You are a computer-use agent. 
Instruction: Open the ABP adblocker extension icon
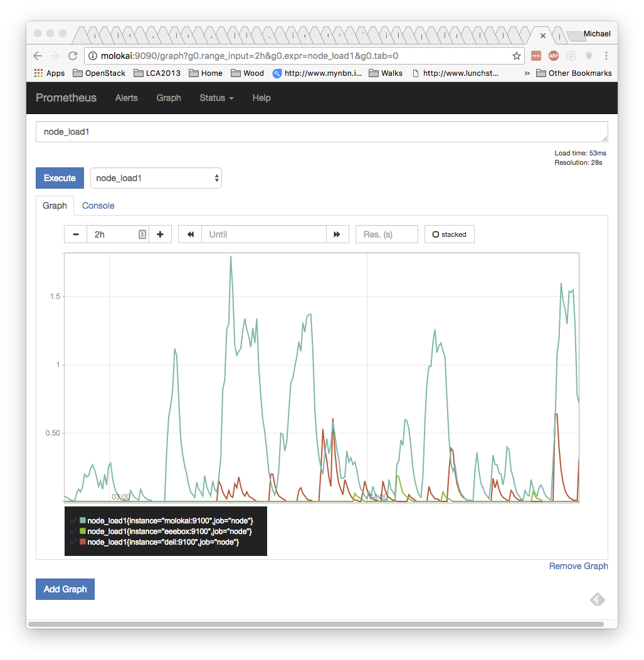coord(554,56)
